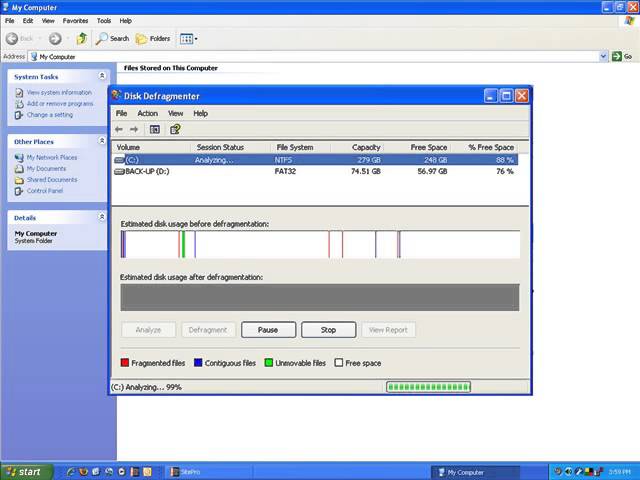Open the Edit menu in My Computer window

pyautogui.click(x=28, y=20)
